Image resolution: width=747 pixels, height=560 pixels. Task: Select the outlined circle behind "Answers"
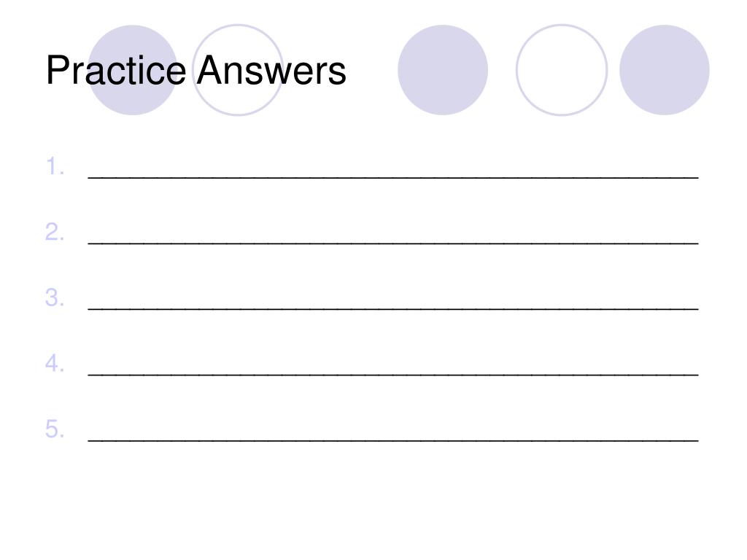pos(238,70)
